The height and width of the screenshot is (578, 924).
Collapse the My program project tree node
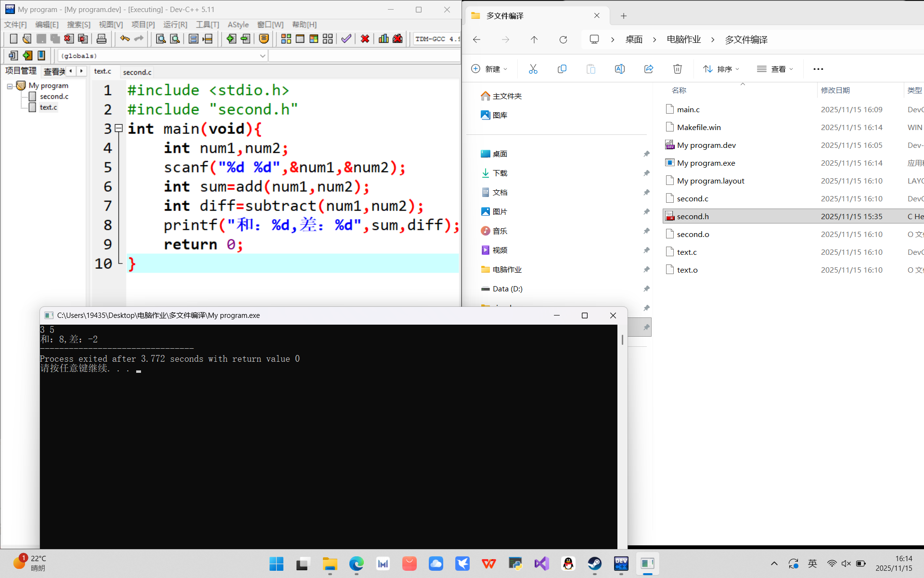point(10,86)
